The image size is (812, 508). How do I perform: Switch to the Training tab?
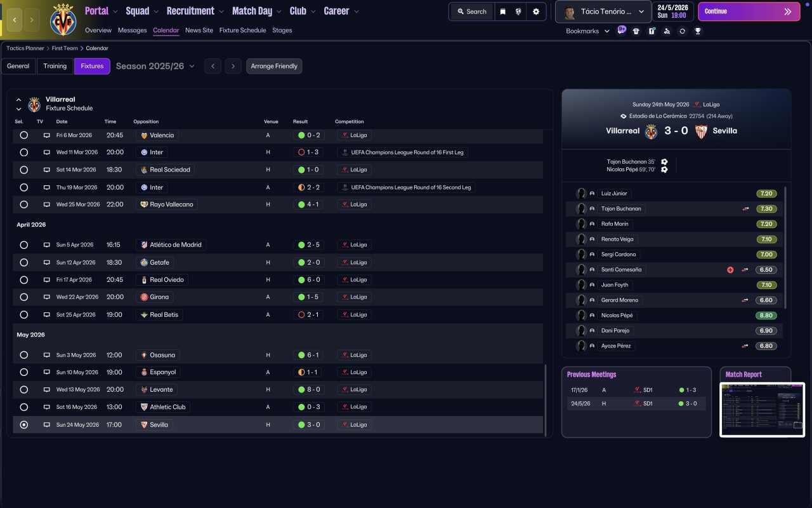55,66
